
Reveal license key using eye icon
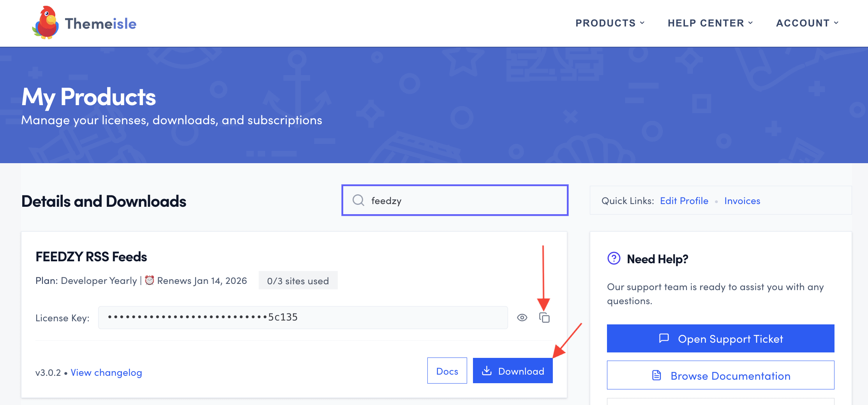[522, 318]
